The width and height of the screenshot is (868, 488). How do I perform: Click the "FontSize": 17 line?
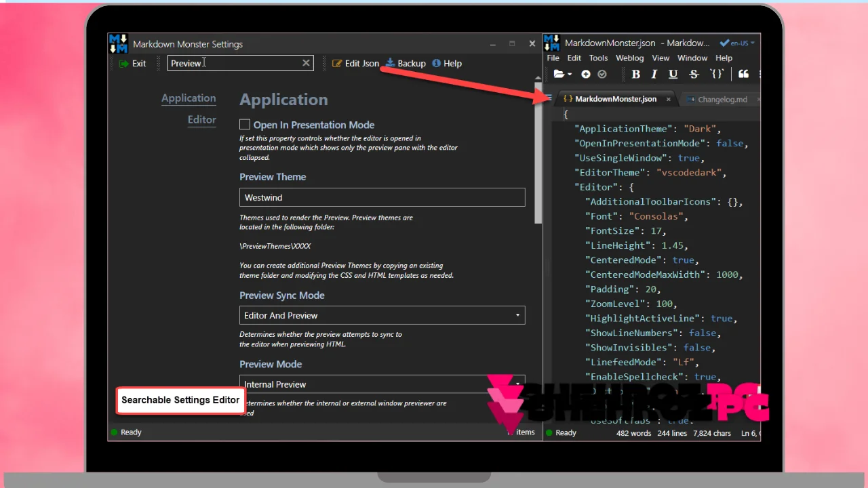pos(626,230)
